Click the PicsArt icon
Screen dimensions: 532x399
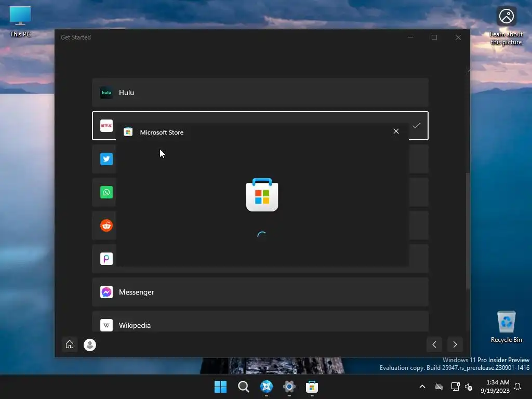point(106,259)
